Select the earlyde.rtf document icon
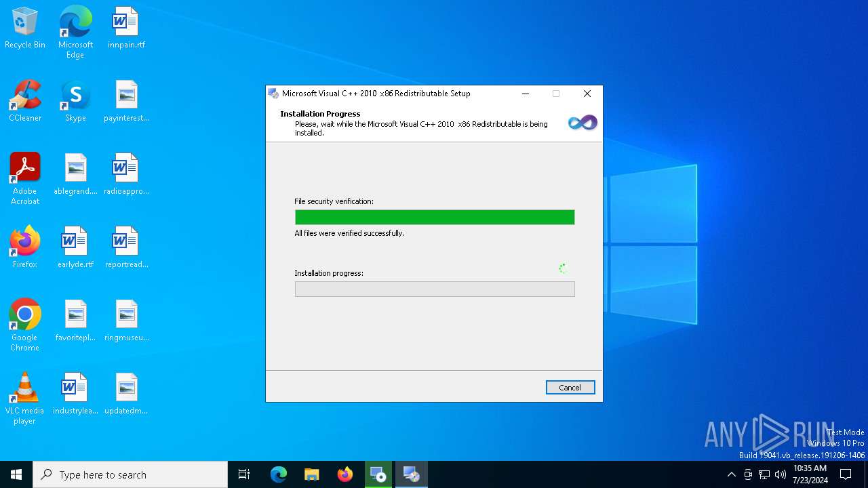868x488 pixels. click(x=75, y=248)
